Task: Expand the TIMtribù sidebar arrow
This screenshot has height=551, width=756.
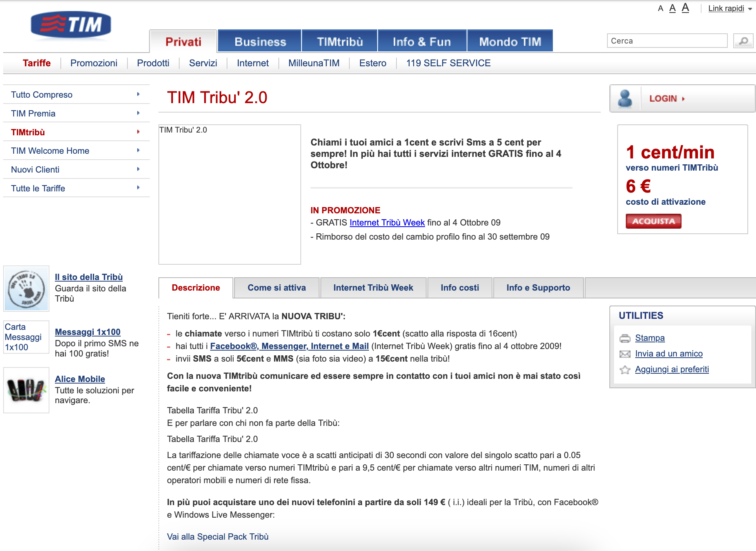Action: (138, 132)
